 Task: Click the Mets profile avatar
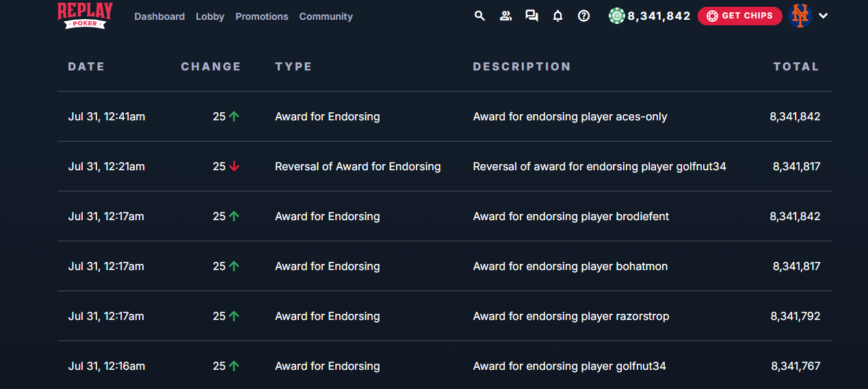800,16
